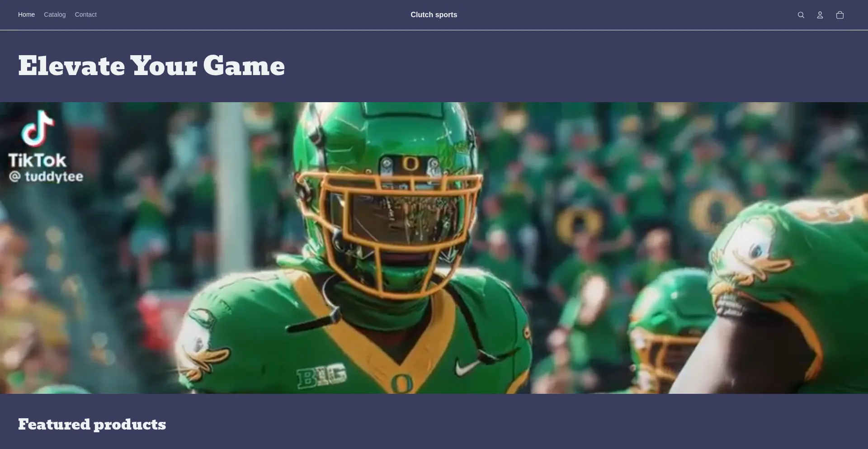Click the O logo on helmet front
This screenshot has height=449, width=868.
(410, 164)
